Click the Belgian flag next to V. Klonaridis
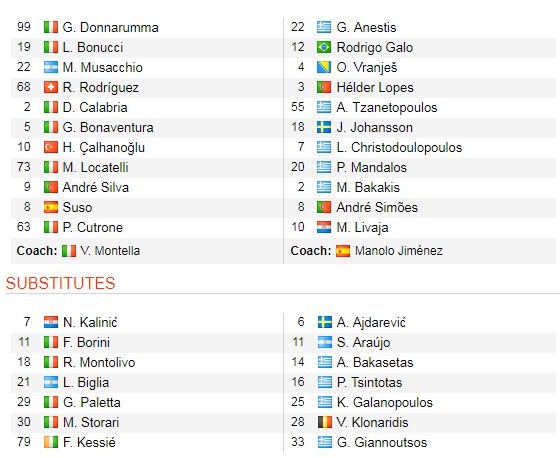This screenshot has width=560, height=458. coord(325,422)
